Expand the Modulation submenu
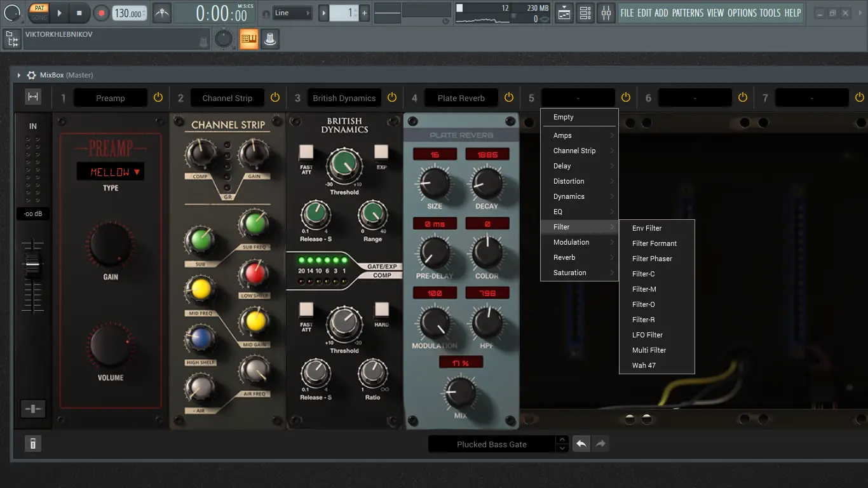This screenshot has height=488, width=868. click(x=580, y=242)
